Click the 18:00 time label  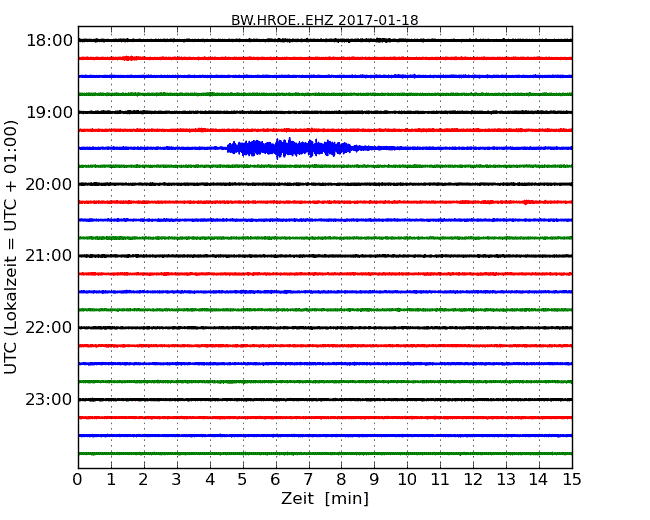pyautogui.click(x=49, y=41)
